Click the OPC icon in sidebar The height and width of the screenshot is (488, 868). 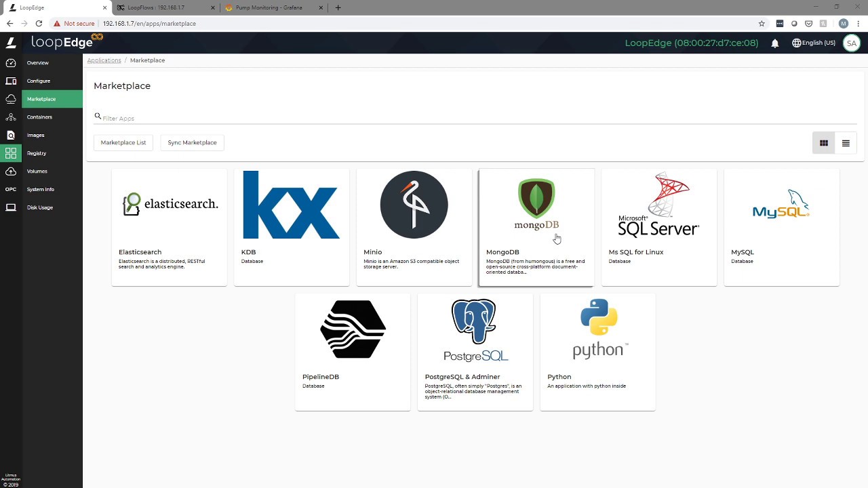(x=11, y=189)
